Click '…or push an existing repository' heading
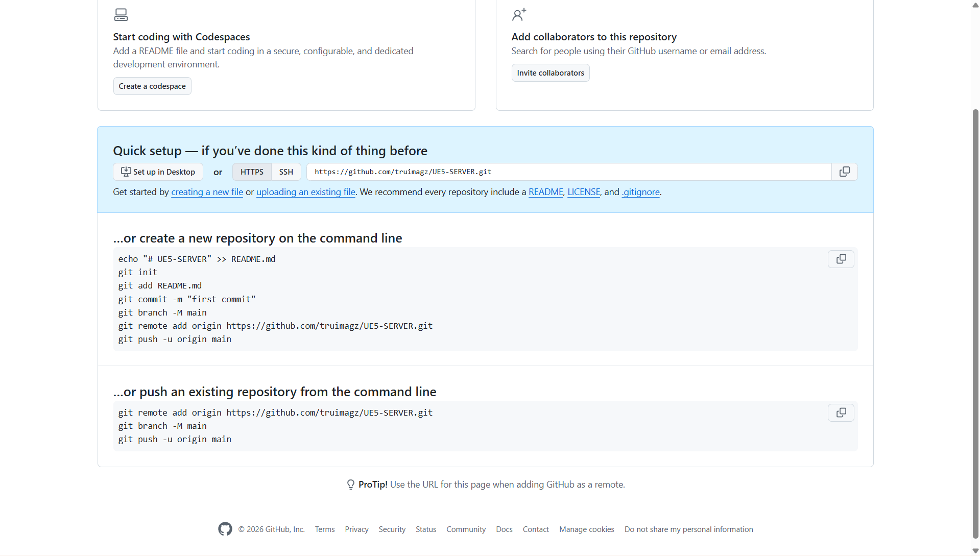 coord(275,392)
